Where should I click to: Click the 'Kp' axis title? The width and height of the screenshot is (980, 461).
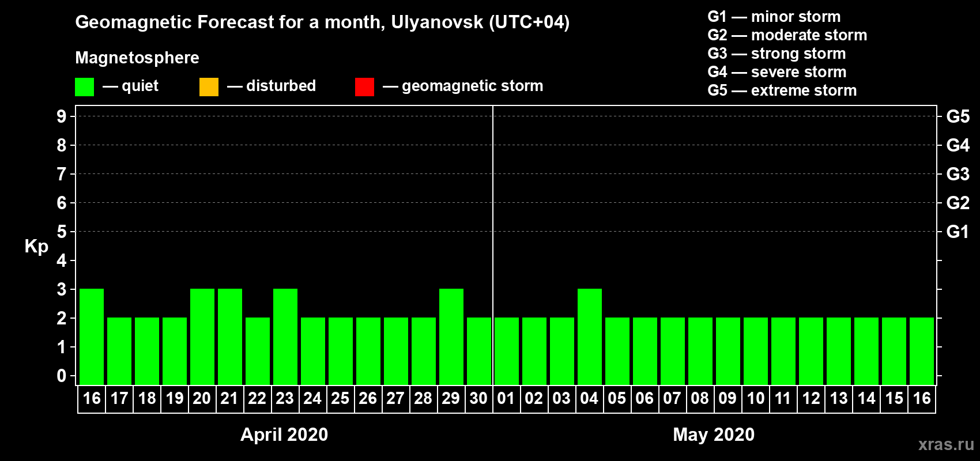[36, 247]
